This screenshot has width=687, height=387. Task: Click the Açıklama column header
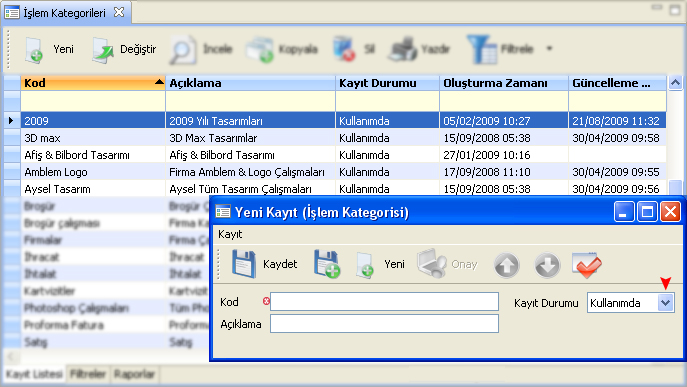tap(250, 83)
